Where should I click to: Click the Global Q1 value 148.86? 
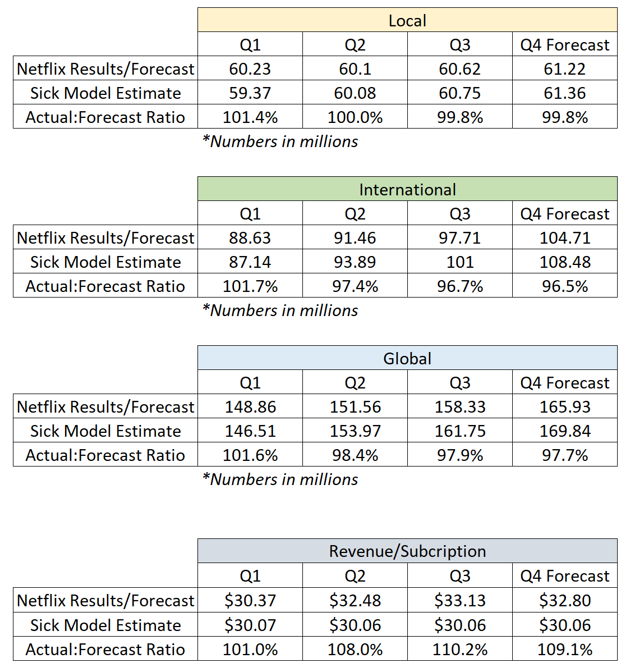coord(250,406)
